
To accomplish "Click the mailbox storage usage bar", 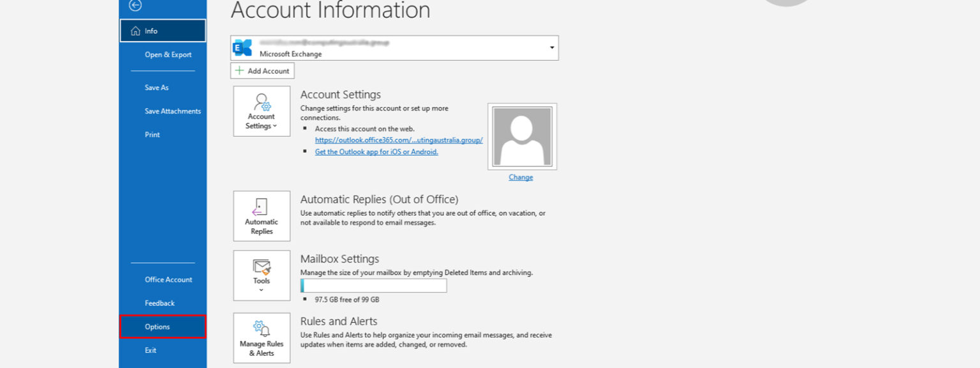I will (x=374, y=286).
